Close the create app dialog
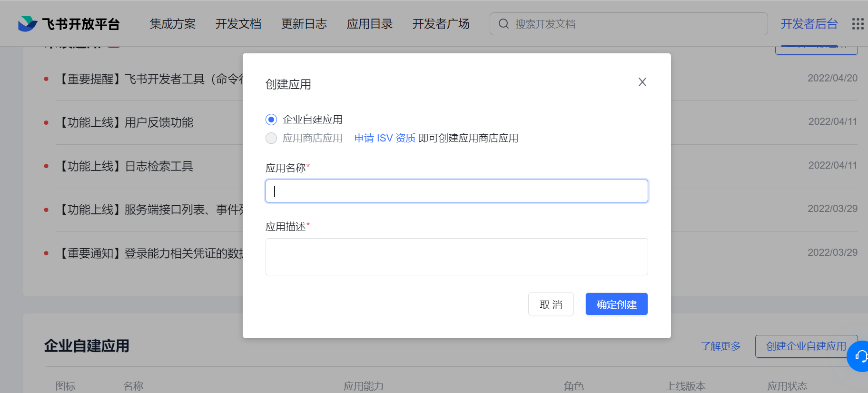 click(642, 82)
